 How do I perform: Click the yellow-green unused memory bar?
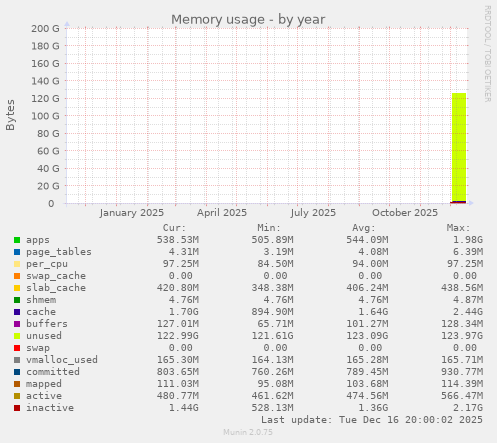tap(459, 147)
